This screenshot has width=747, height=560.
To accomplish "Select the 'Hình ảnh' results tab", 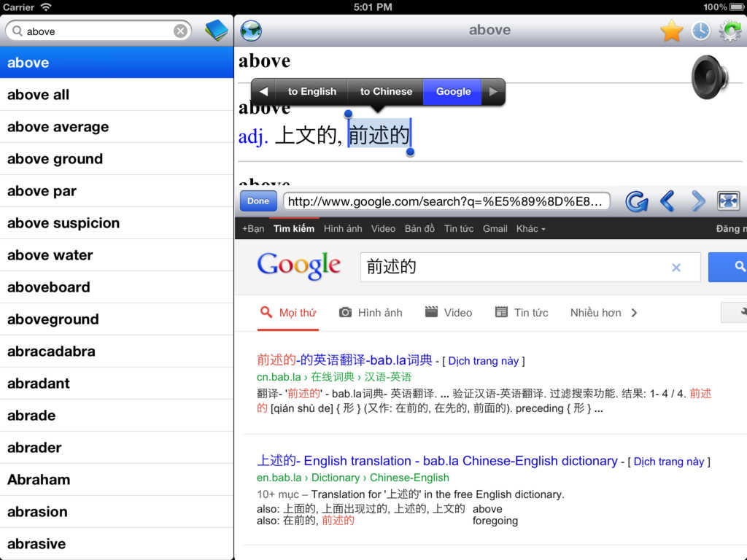I will coord(370,313).
